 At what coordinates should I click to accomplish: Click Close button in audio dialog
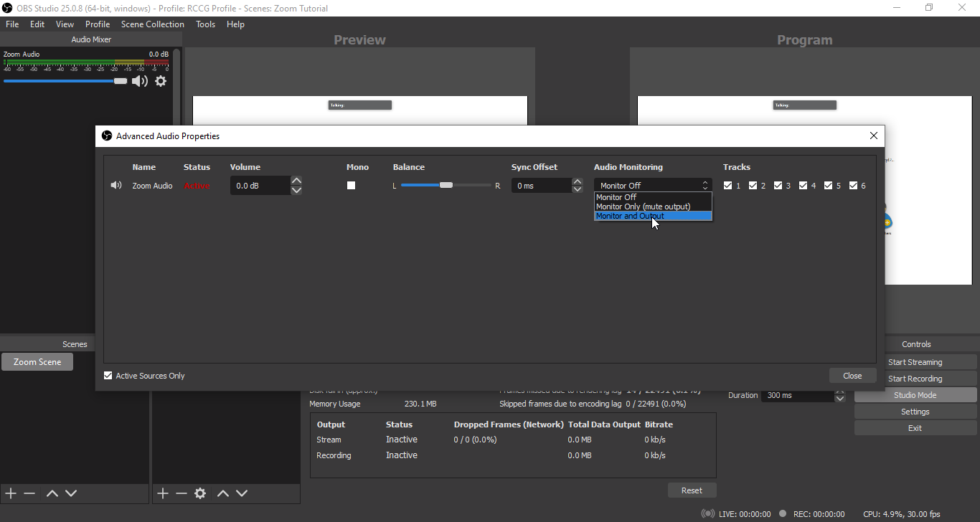pos(853,376)
